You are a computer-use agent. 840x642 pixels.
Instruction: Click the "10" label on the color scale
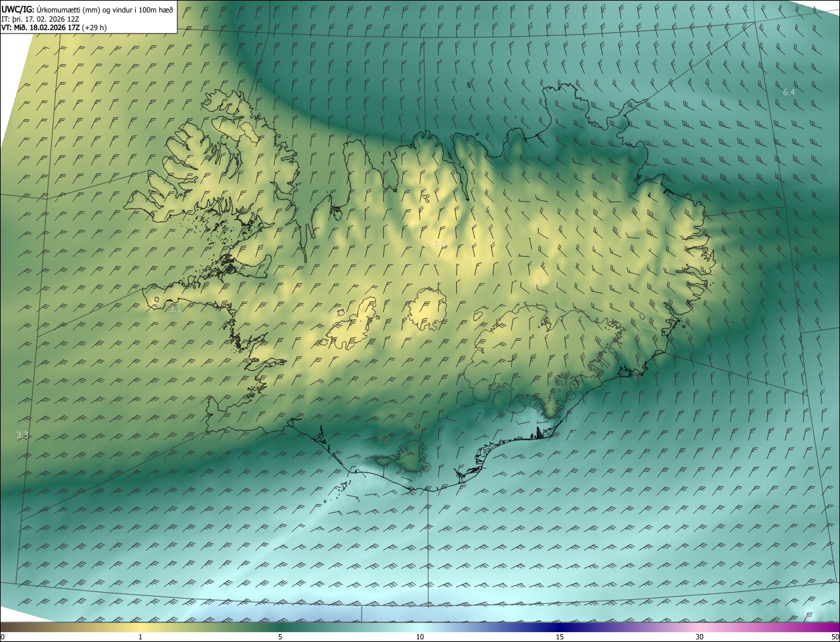(420, 637)
